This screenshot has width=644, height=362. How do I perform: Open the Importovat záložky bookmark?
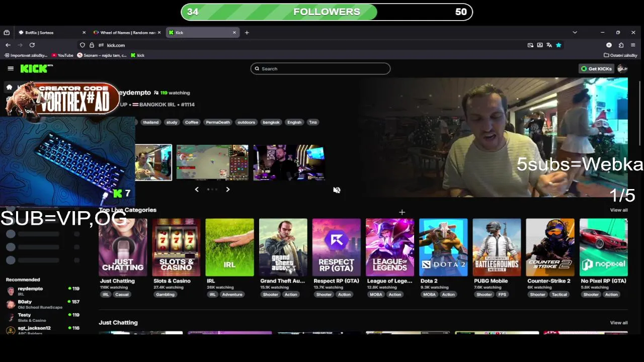[26, 55]
